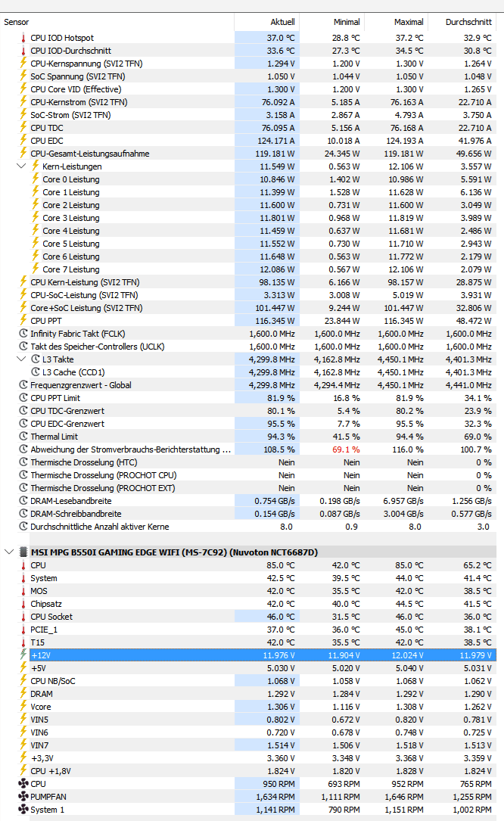Viewport: 504px width, 821px height.
Task: Click the lightning icon of CPU TDC
Action: [23, 128]
